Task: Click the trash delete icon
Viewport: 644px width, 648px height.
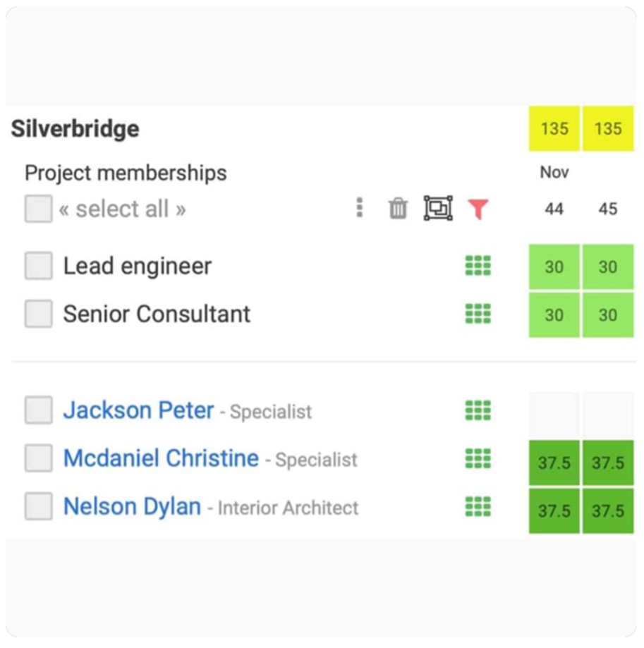Action: 398,208
